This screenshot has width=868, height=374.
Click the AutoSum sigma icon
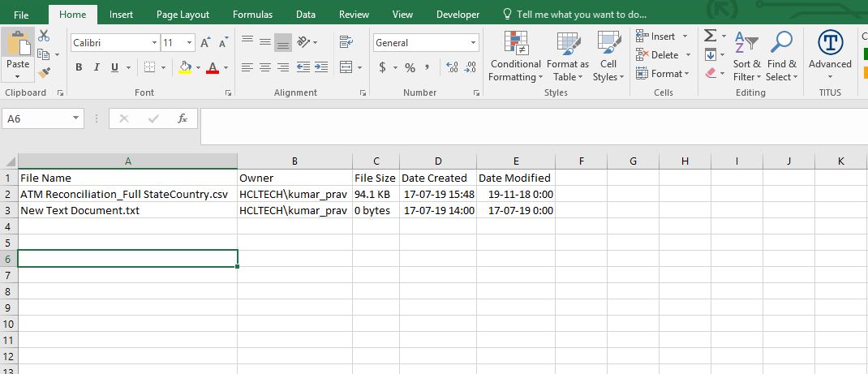click(x=710, y=36)
